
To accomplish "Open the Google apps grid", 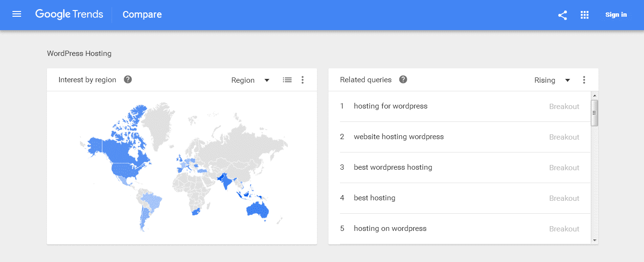I will tap(585, 15).
